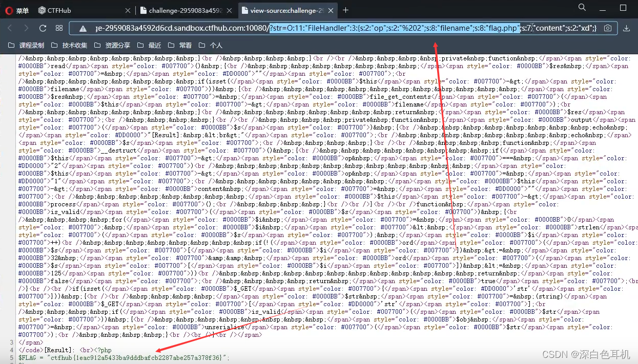This screenshot has width=638, height=364.
Task: Open the 个人 bookmark folder
Action: (211, 46)
